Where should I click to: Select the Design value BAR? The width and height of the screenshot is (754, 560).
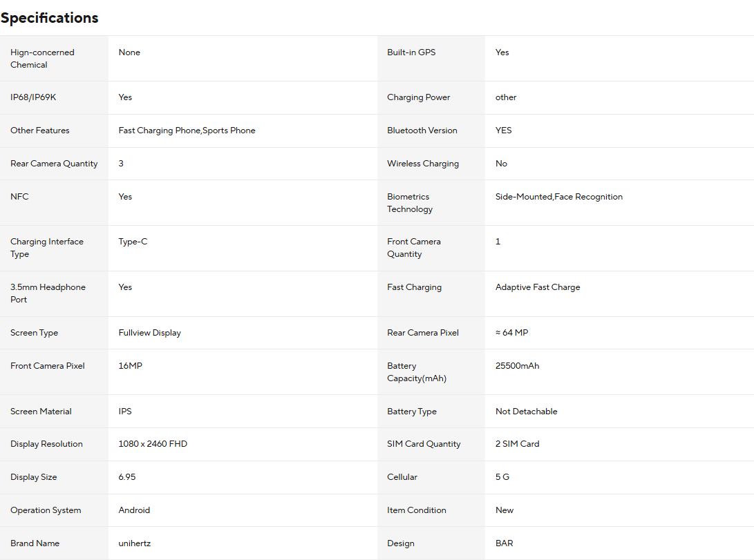pos(505,543)
